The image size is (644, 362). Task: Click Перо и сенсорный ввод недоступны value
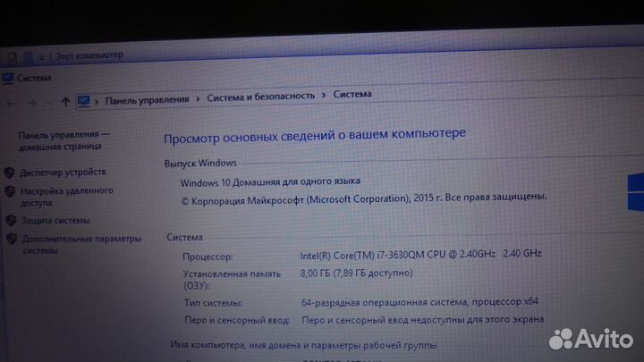point(422,319)
